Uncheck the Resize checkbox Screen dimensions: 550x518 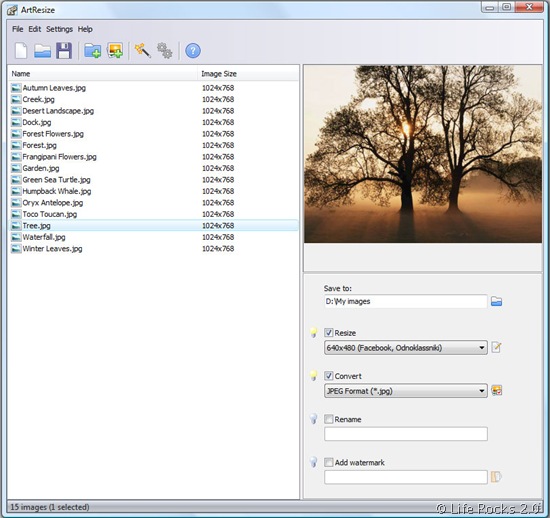tap(329, 332)
